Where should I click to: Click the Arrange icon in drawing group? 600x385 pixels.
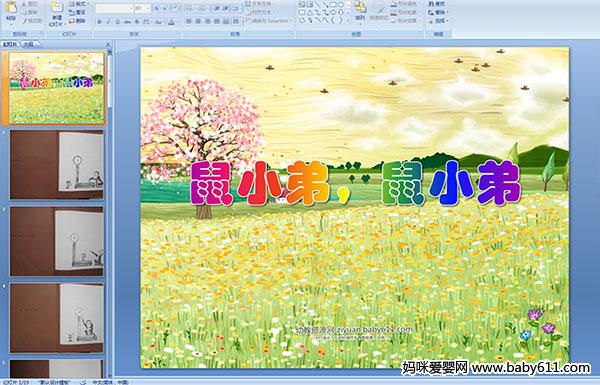[x=360, y=11]
